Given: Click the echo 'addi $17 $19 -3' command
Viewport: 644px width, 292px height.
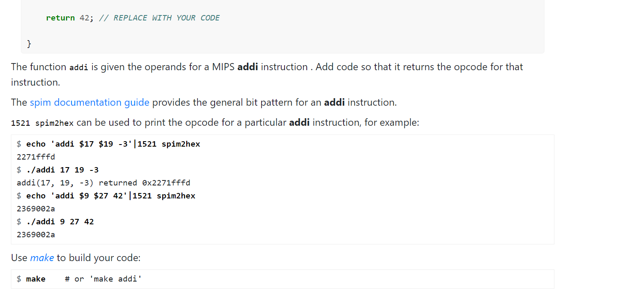Looking at the screenshot, I should pyautogui.click(x=113, y=144).
